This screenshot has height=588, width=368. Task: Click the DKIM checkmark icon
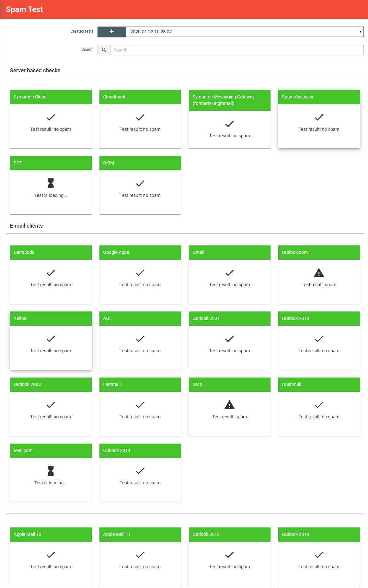(140, 183)
